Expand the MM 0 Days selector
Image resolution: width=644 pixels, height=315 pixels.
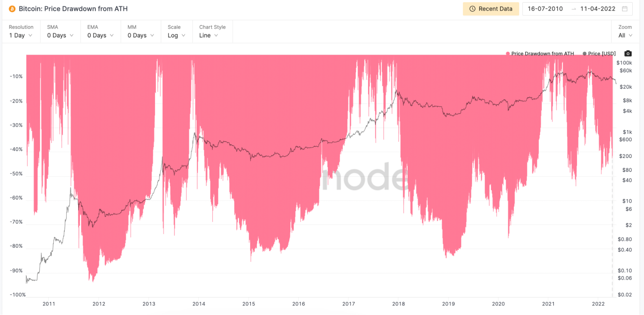click(141, 35)
